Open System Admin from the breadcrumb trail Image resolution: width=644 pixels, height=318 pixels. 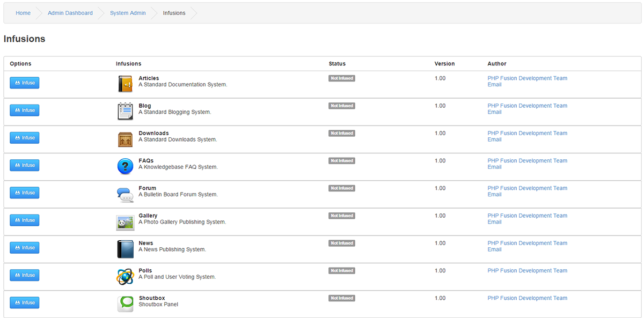point(127,12)
